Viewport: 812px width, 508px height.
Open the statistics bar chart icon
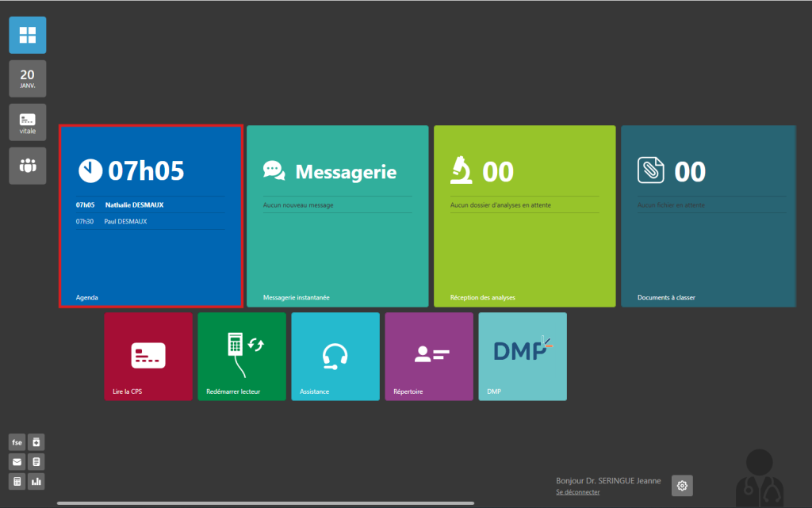coord(36,481)
